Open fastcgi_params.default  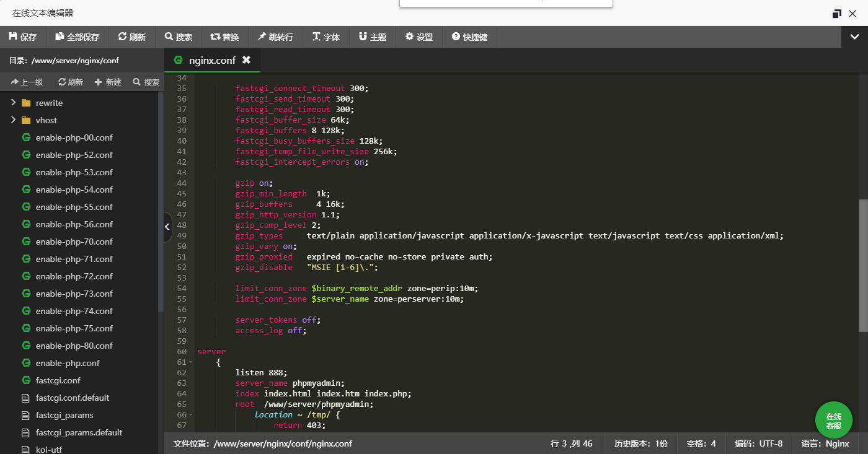tap(79, 432)
